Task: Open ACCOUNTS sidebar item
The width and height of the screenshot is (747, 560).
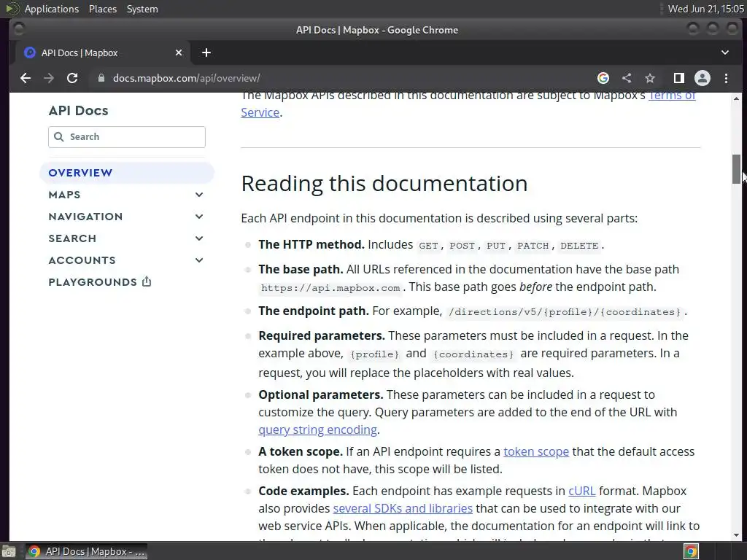Action: tap(82, 260)
